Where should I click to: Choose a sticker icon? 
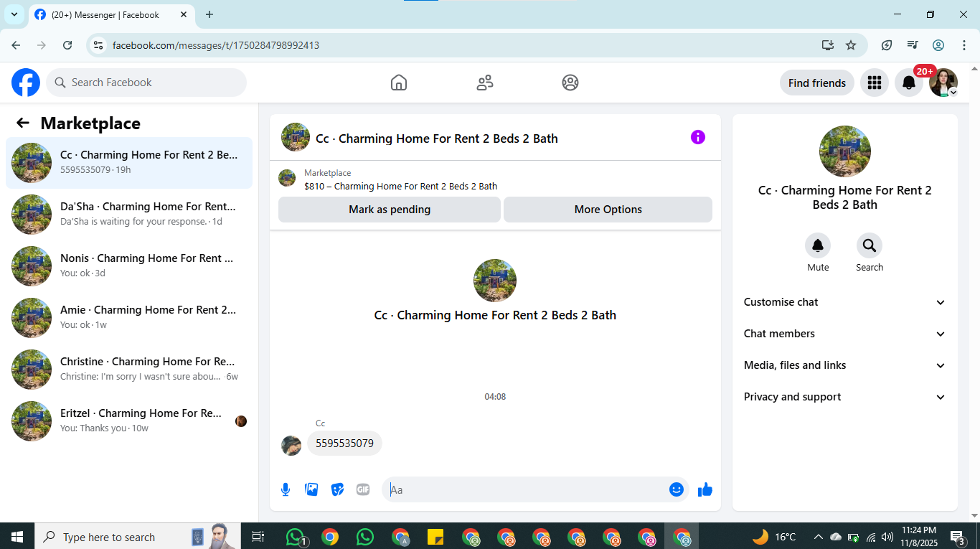(337, 489)
